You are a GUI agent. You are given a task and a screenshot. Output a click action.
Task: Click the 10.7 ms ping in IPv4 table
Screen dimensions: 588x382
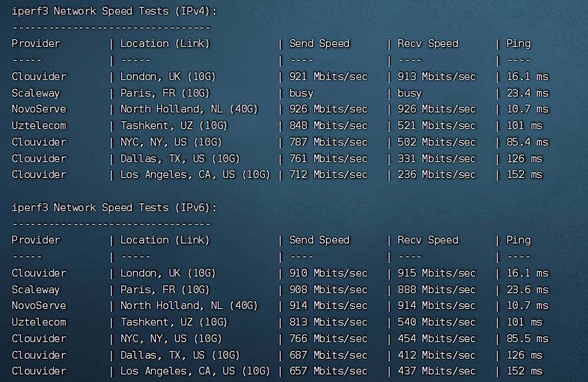[527, 109]
